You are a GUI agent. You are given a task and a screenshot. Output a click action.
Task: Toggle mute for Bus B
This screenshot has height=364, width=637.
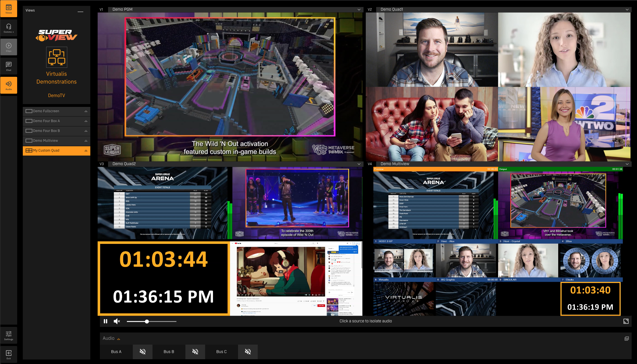pos(195,352)
